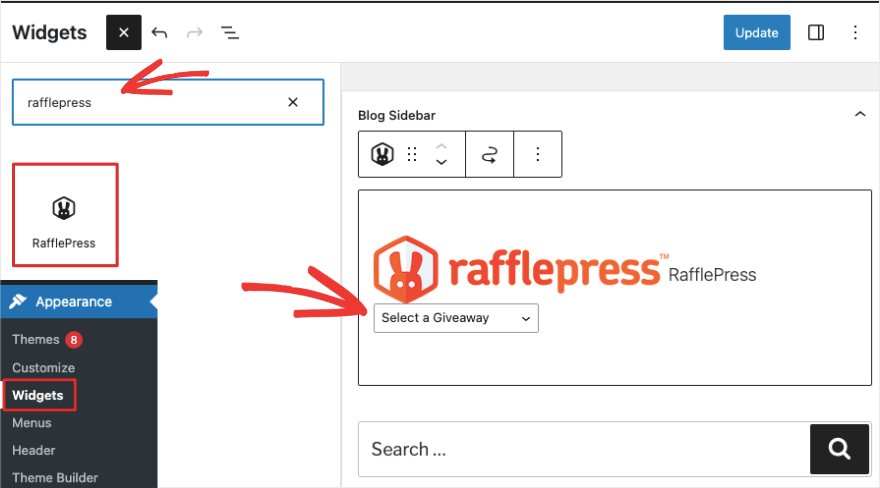Grab the block drag handle
Screen dimensions: 880x488
tap(412, 154)
